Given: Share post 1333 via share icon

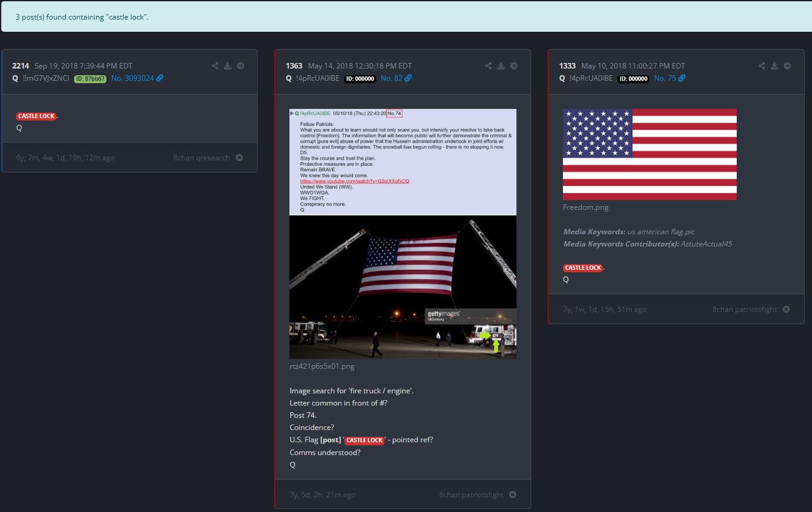Looking at the screenshot, I should (x=762, y=66).
